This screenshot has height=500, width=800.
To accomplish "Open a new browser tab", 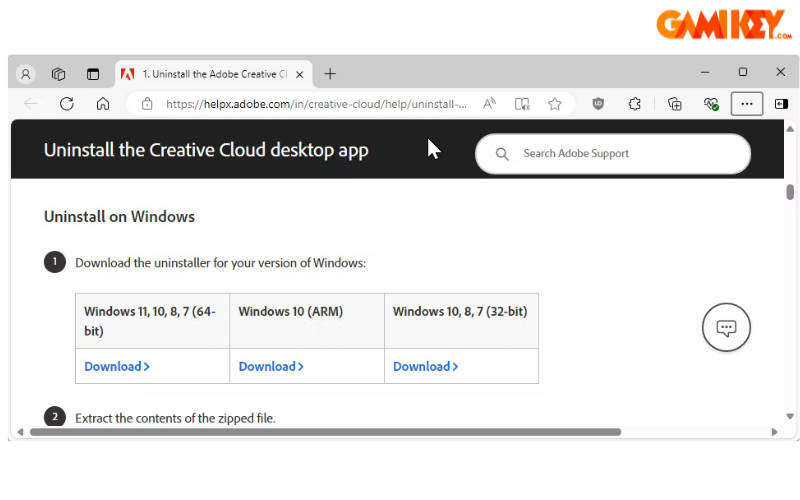I will click(330, 74).
